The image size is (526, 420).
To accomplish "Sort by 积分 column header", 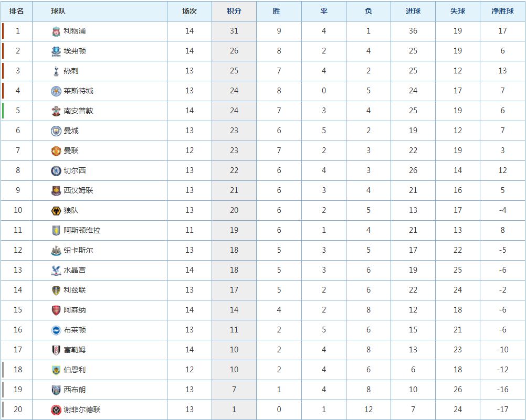I will click(x=234, y=11).
